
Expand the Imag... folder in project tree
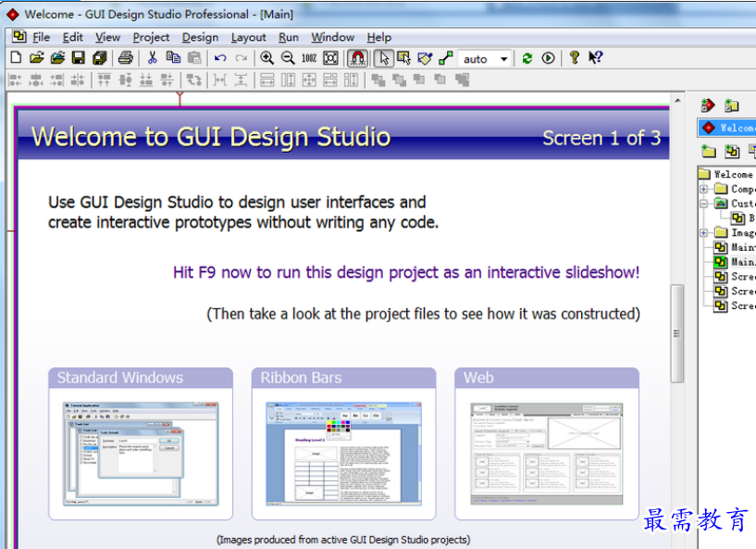[703, 233]
